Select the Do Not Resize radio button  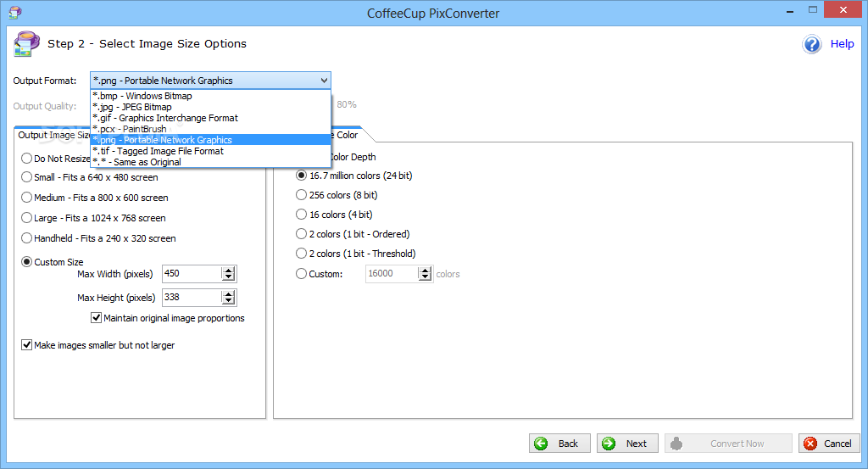click(26, 159)
